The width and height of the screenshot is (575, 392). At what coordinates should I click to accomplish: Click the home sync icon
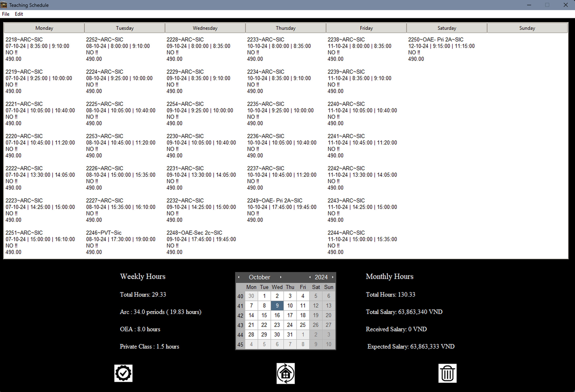pyautogui.click(x=285, y=373)
